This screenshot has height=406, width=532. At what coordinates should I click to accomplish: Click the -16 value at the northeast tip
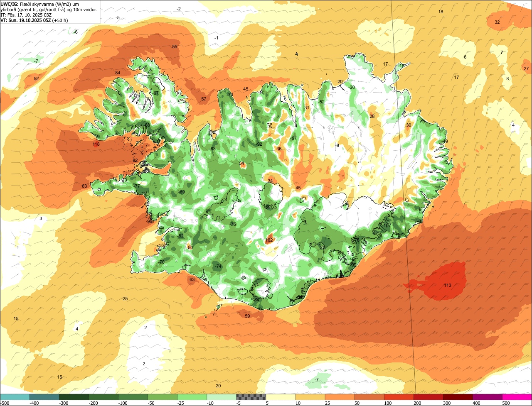(401, 66)
